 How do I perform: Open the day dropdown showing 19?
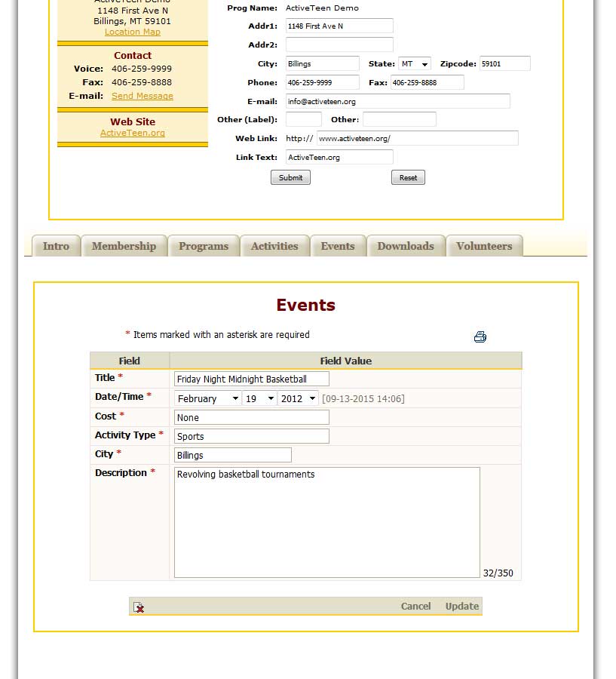click(259, 398)
